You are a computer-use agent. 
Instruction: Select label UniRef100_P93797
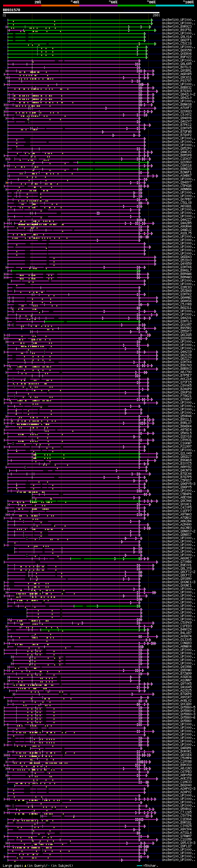(x=177, y=81)
